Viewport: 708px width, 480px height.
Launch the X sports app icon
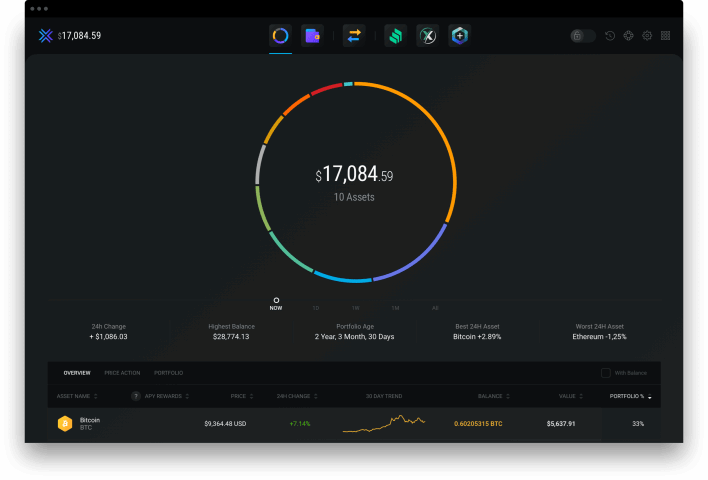tap(428, 36)
